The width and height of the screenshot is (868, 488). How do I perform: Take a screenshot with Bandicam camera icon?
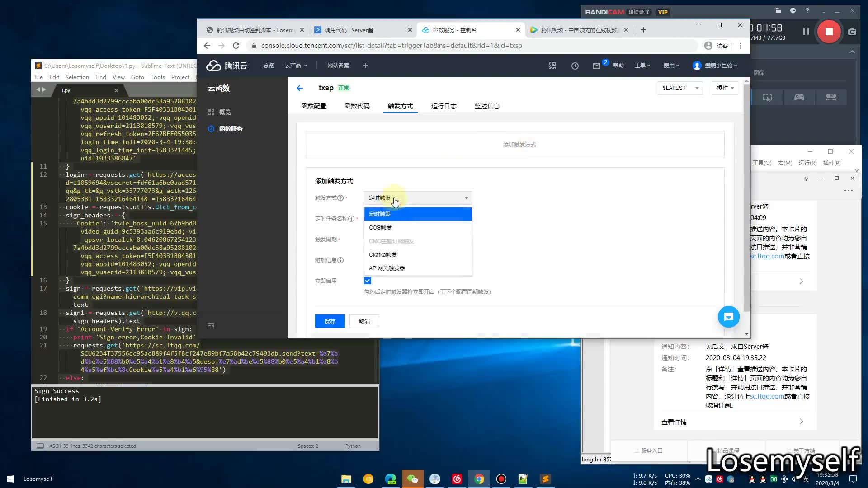[852, 32]
